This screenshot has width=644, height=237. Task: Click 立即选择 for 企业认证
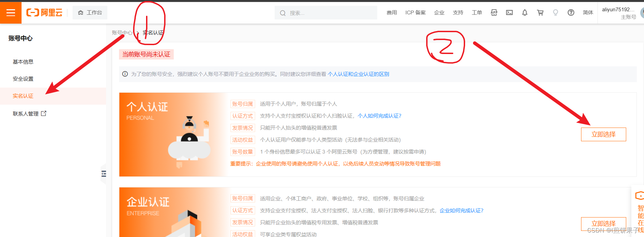(x=603, y=224)
